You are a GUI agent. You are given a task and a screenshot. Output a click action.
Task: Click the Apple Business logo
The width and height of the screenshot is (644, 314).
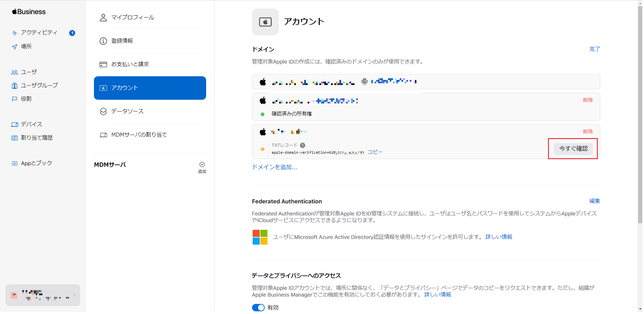pos(29,12)
